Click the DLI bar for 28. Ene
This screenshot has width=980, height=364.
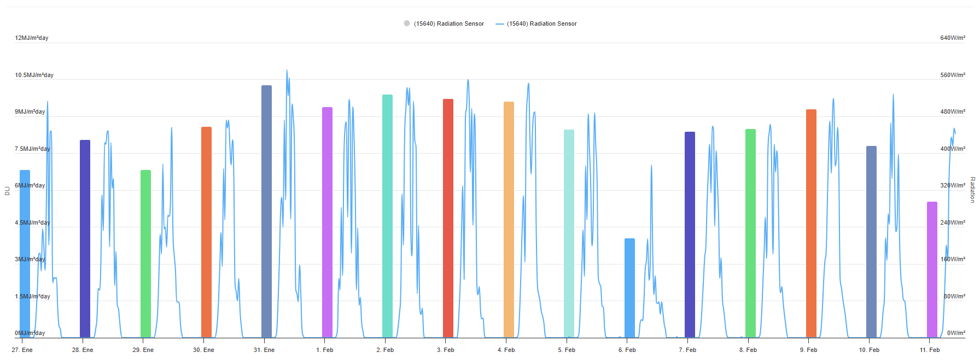tap(85, 239)
